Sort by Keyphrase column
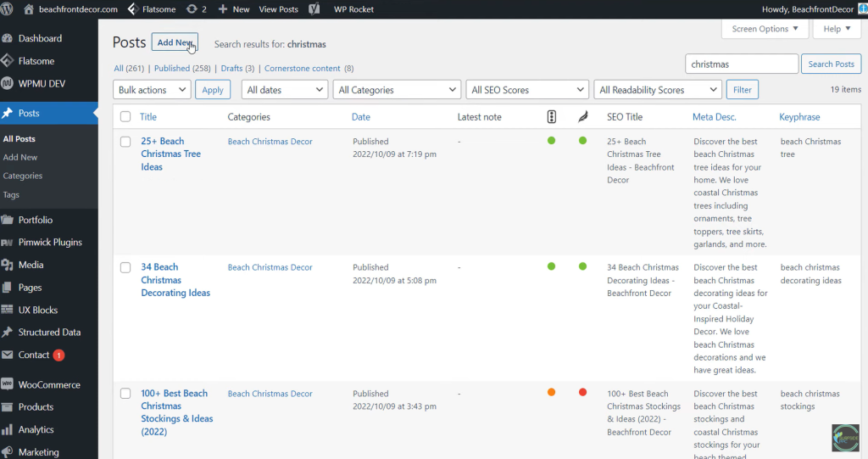Image resolution: width=868 pixels, height=459 pixels. tap(799, 116)
